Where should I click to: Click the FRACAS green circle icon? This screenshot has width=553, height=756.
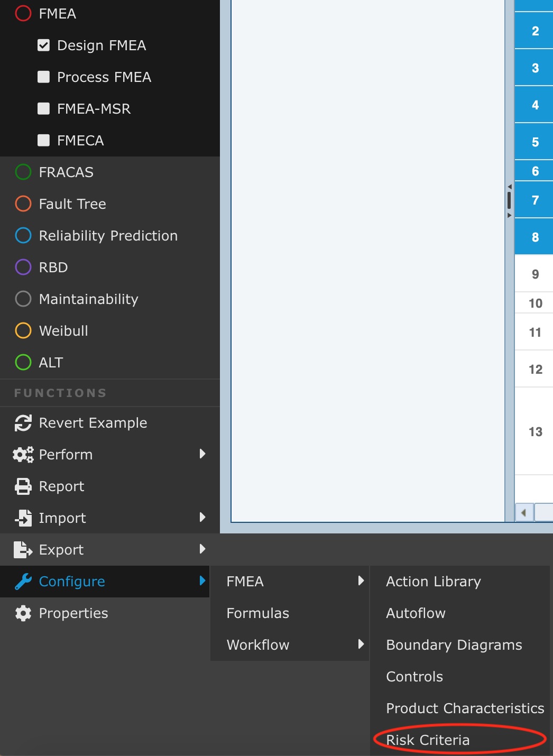click(x=23, y=172)
